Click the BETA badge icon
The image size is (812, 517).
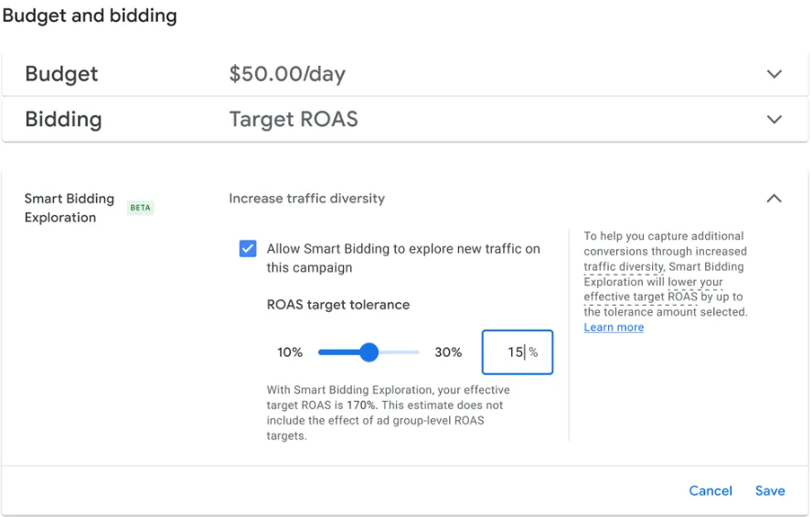[x=140, y=208]
